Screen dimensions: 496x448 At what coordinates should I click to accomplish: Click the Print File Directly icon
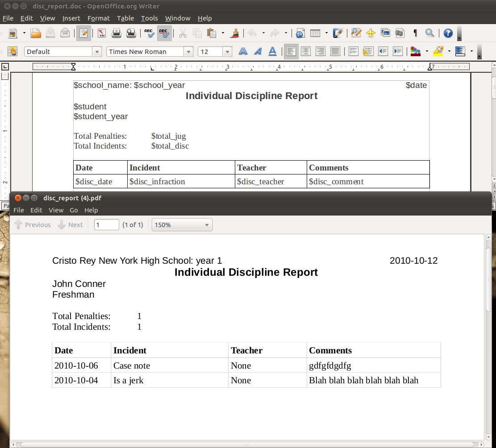[x=116, y=33]
